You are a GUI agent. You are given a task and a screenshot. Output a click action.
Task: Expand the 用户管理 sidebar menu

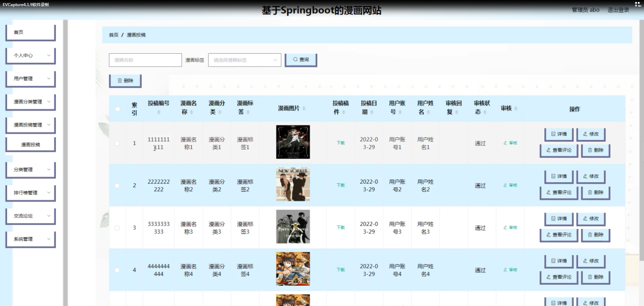point(30,79)
